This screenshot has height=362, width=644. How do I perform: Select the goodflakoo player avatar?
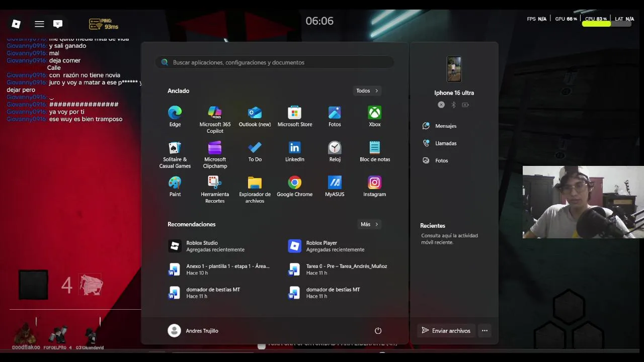(26, 335)
